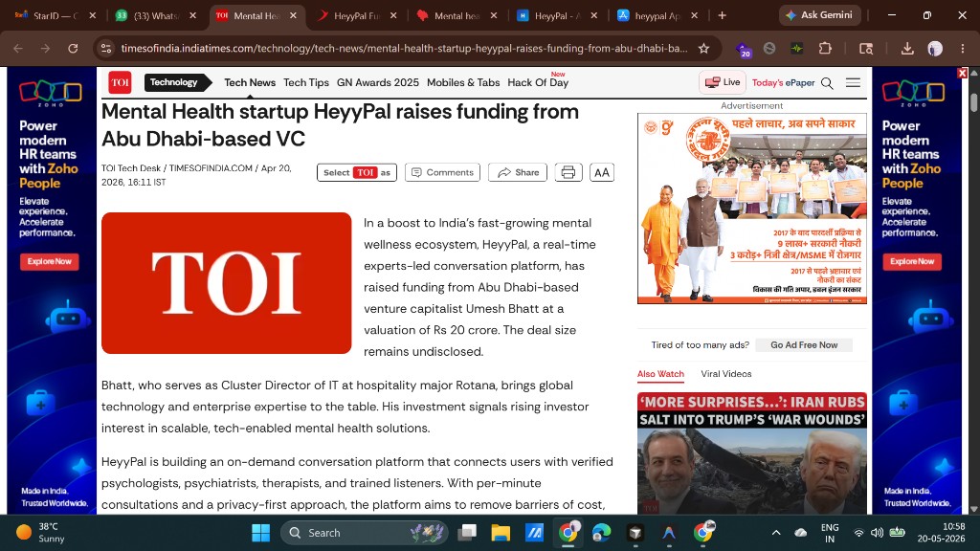The image size is (980, 551).
Task: Click the Windows taskbar Search box
Action: pos(365,533)
